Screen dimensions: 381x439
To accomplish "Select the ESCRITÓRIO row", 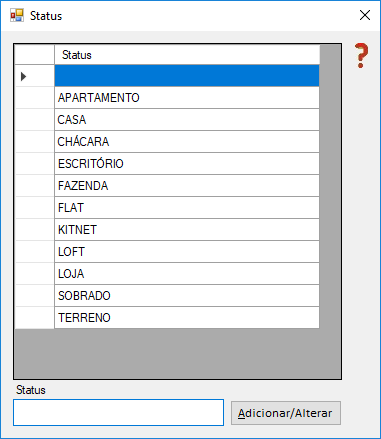I will (x=187, y=164).
